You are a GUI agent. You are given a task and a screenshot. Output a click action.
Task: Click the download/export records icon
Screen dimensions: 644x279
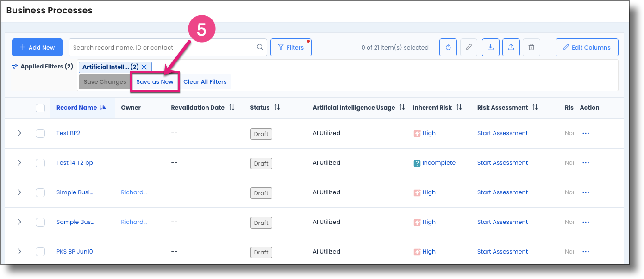coord(490,47)
